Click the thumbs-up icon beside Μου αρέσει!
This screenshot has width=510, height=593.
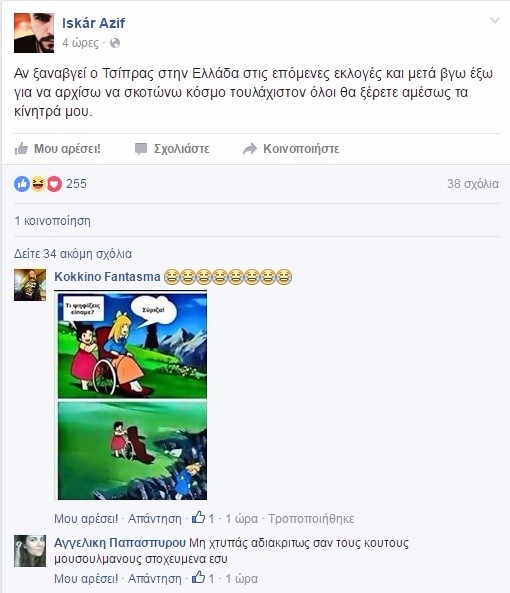(21, 149)
